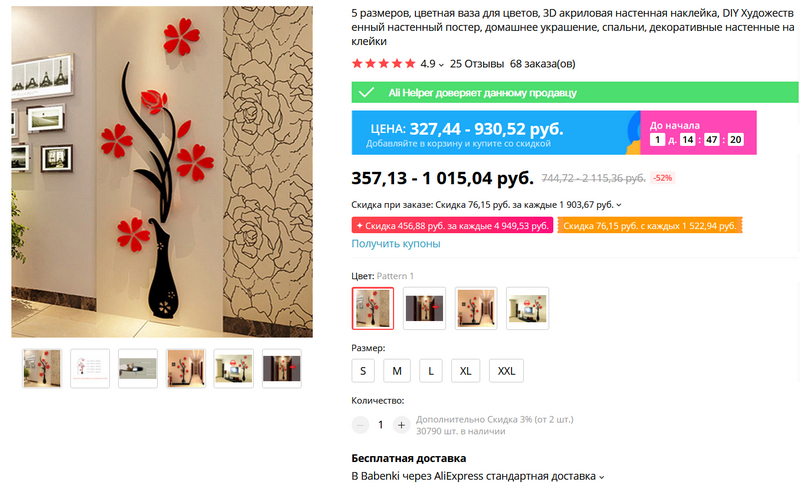Expand the Скидка при заказе details chevron

[619, 205]
